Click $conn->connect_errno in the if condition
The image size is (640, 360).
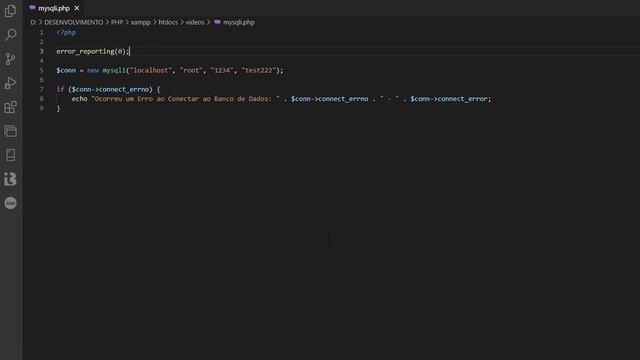pyautogui.click(x=110, y=89)
